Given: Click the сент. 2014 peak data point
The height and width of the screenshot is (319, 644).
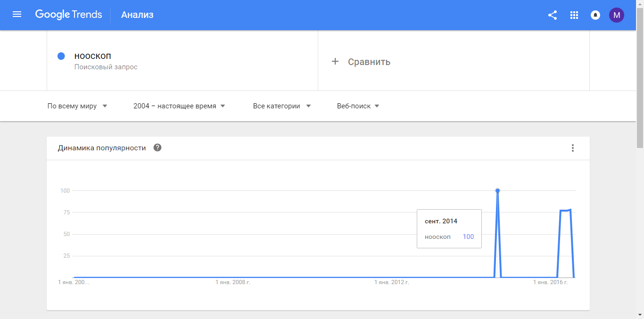Looking at the screenshot, I should point(497,190).
